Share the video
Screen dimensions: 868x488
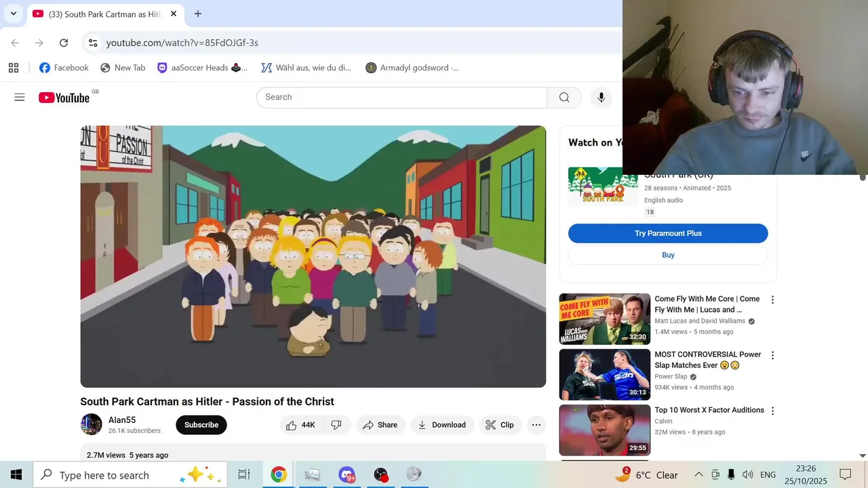pyautogui.click(x=380, y=425)
